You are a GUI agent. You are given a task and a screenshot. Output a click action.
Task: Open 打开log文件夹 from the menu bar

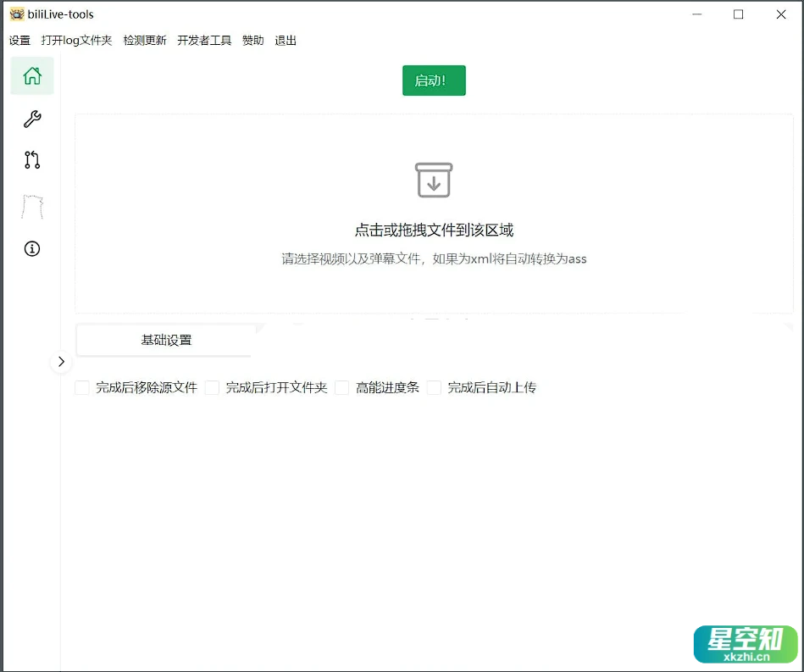tap(77, 40)
